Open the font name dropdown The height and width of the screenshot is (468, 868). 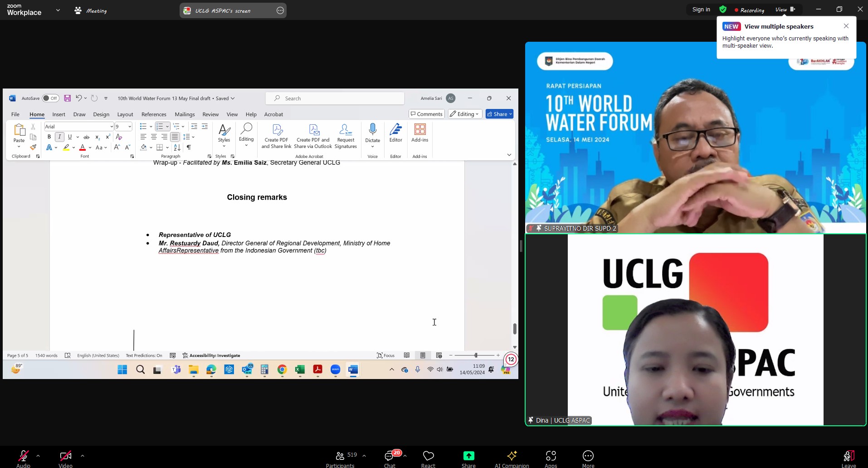tap(112, 126)
